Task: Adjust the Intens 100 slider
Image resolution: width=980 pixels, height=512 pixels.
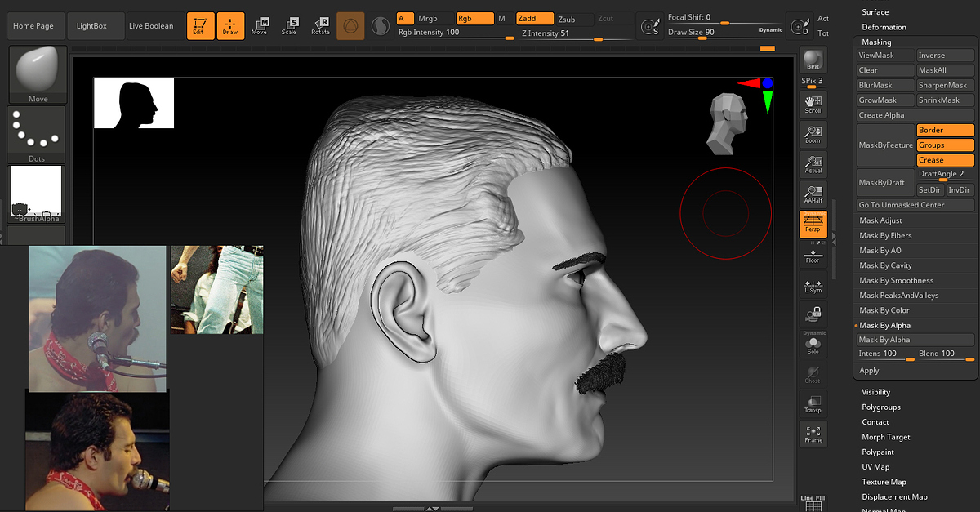Action: coord(885,354)
